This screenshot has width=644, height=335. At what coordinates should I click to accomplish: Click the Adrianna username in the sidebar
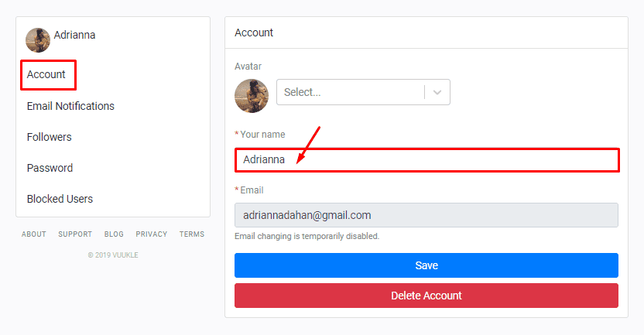tap(74, 35)
